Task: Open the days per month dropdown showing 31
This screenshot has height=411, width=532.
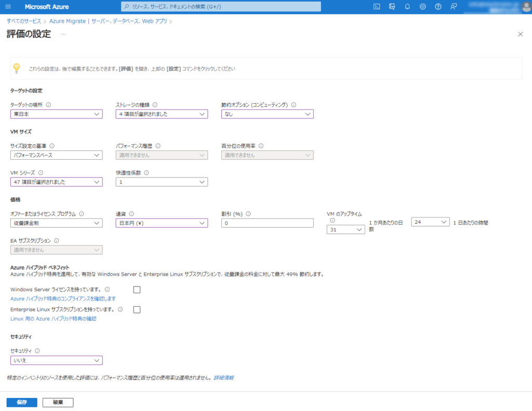Action: [345, 230]
